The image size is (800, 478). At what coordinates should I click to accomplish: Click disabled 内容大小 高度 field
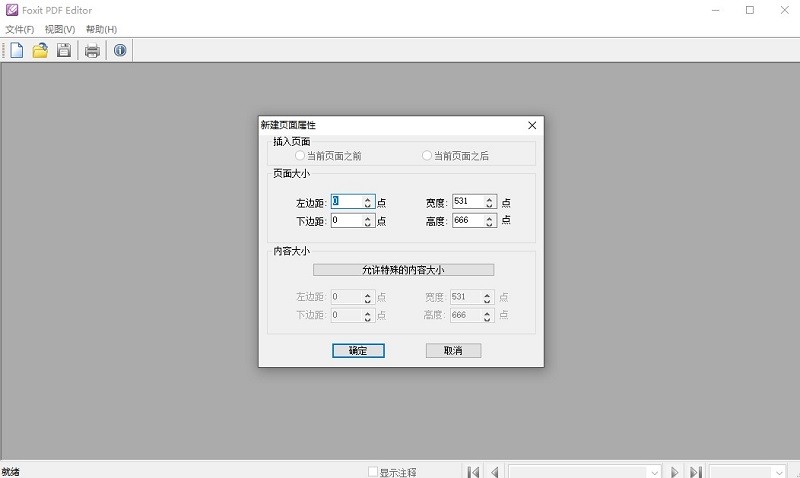tap(466, 315)
